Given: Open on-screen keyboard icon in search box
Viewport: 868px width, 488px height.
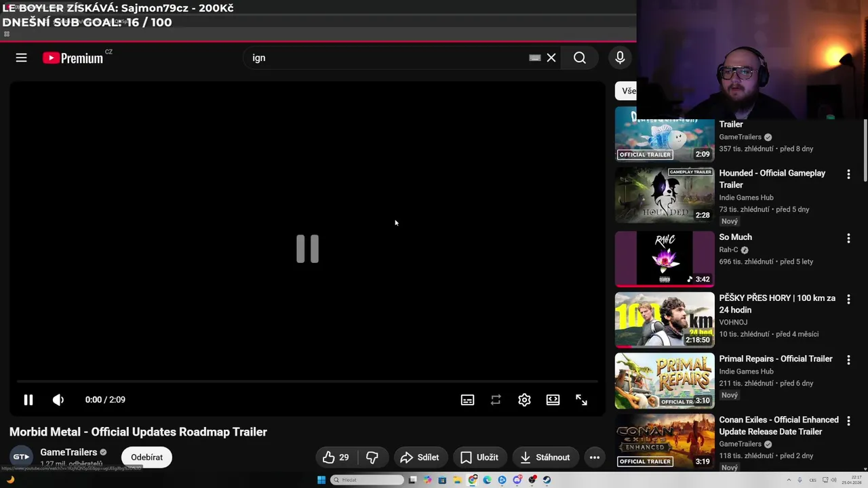Looking at the screenshot, I should pyautogui.click(x=535, y=58).
